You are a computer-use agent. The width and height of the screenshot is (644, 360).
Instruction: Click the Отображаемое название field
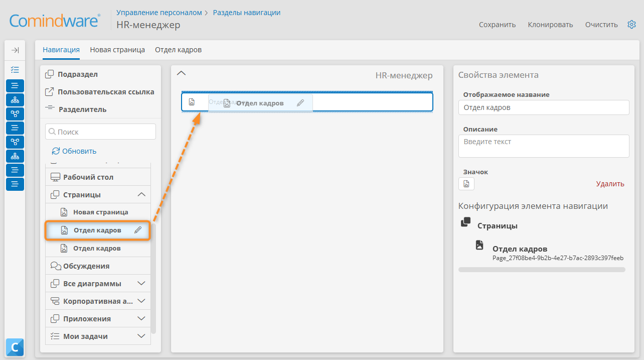pyautogui.click(x=544, y=107)
